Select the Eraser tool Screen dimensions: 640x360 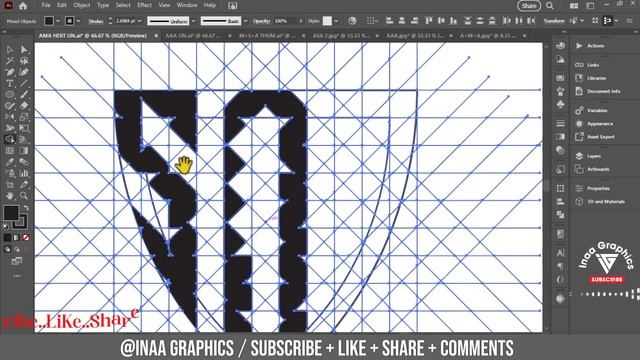(x=24, y=106)
